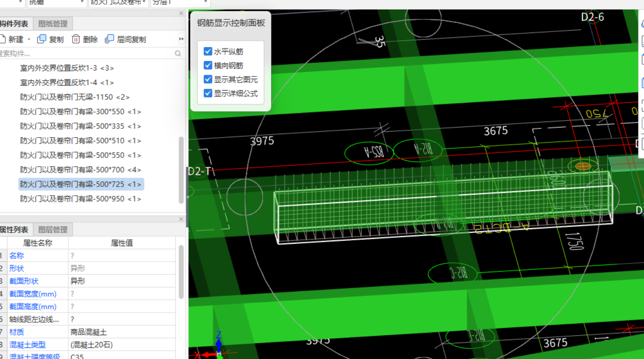Switch to the 构件列表 tab
The height and width of the screenshot is (359, 644).
click(14, 23)
